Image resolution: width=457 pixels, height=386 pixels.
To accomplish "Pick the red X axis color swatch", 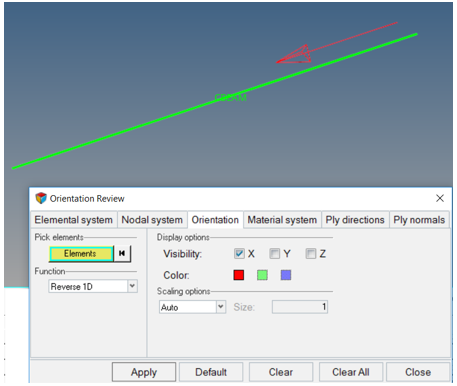I will coord(239,275).
